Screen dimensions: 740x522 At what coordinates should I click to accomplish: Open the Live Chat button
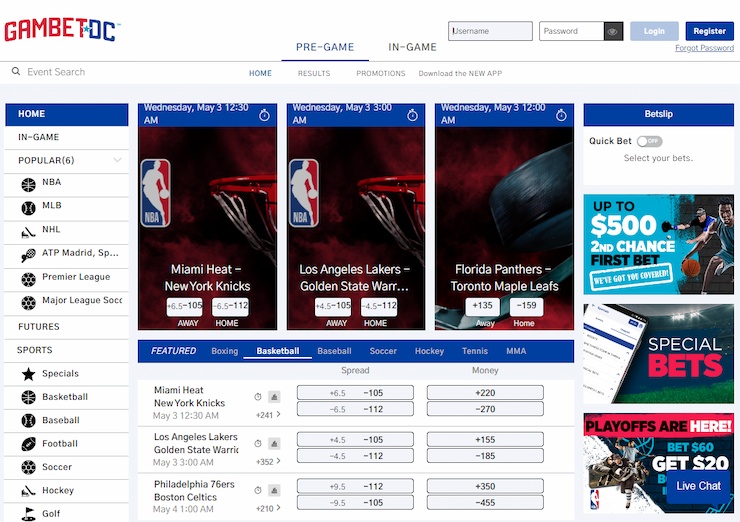pyautogui.click(x=698, y=486)
